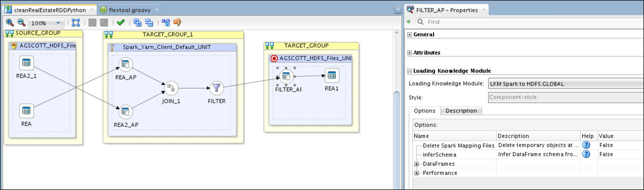Click the Help column header
The image size is (644, 190).
click(x=589, y=136)
